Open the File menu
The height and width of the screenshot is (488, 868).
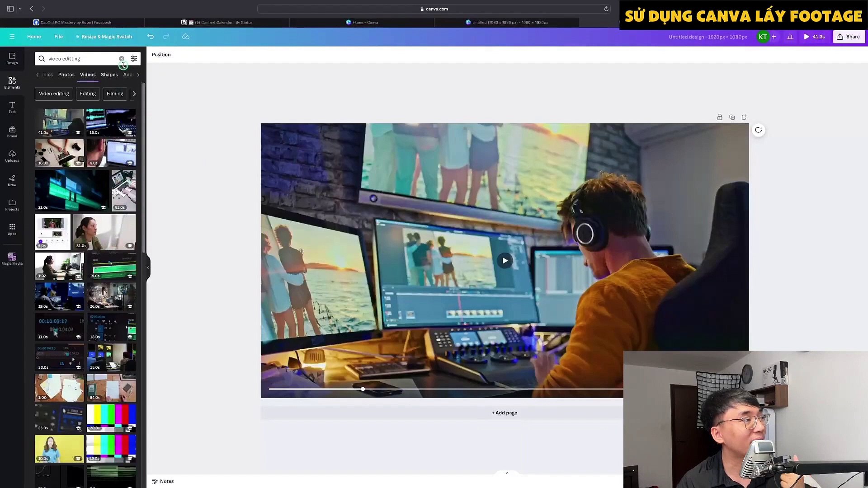click(58, 37)
